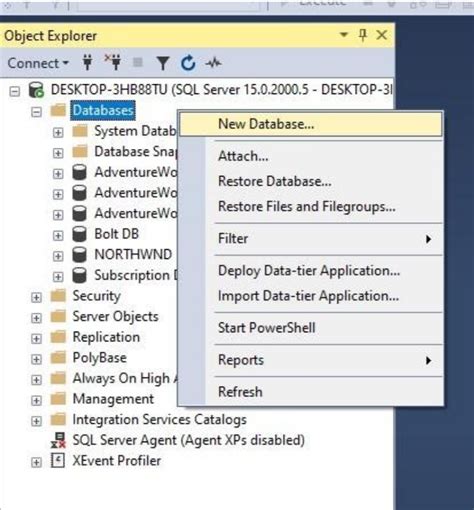Viewport: 474px width, 510px height.
Task: Click the Replication folder icon
Action: tap(58, 337)
